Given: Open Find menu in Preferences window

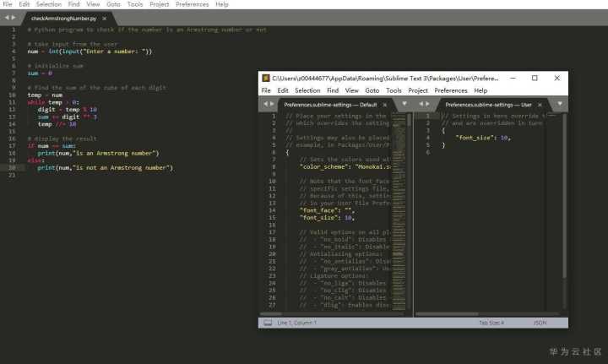Looking at the screenshot, I should 333,90.
